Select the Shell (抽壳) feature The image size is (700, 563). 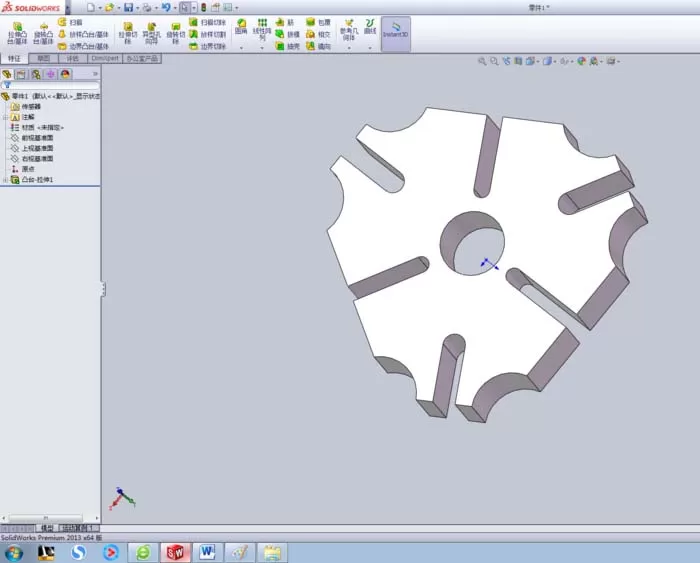tap(288, 46)
